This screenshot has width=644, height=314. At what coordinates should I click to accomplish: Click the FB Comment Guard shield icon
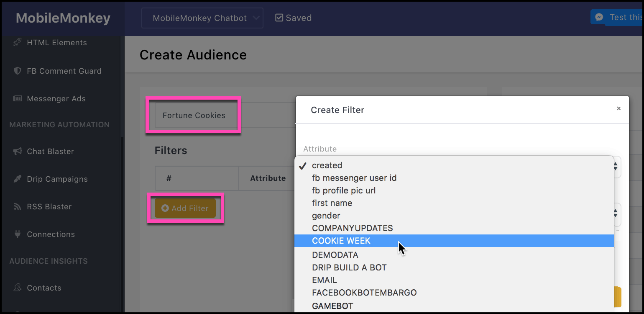coord(17,71)
